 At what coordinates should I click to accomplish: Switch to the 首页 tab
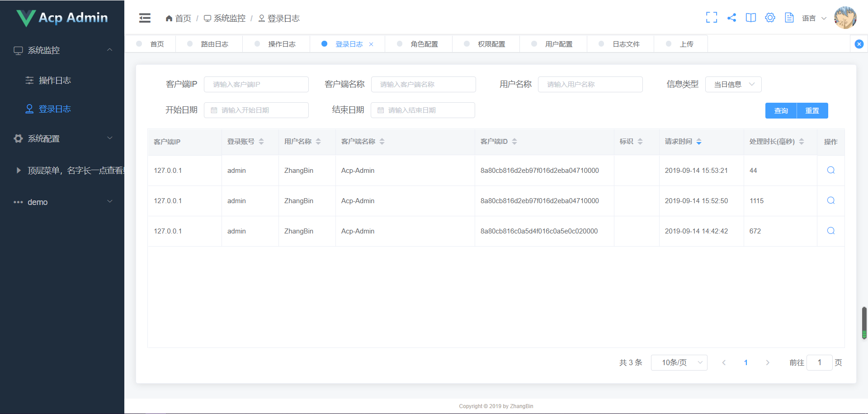pyautogui.click(x=151, y=44)
